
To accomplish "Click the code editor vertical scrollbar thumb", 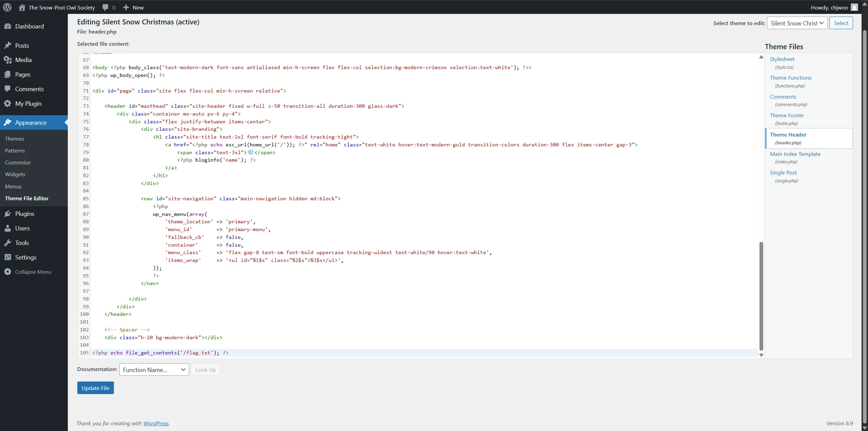I will [x=761, y=296].
